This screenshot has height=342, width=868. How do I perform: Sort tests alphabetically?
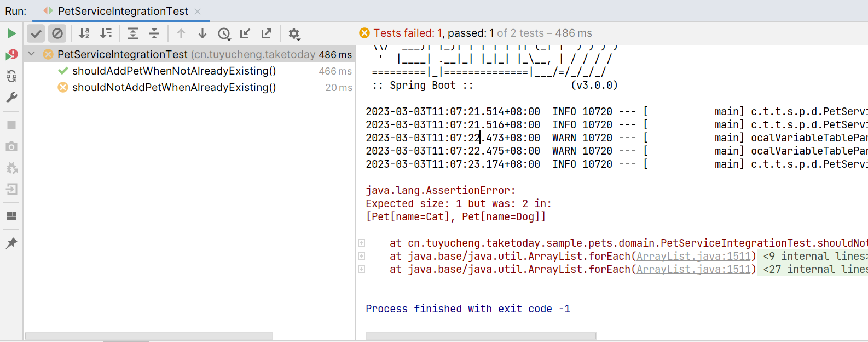[x=84, y=33]
